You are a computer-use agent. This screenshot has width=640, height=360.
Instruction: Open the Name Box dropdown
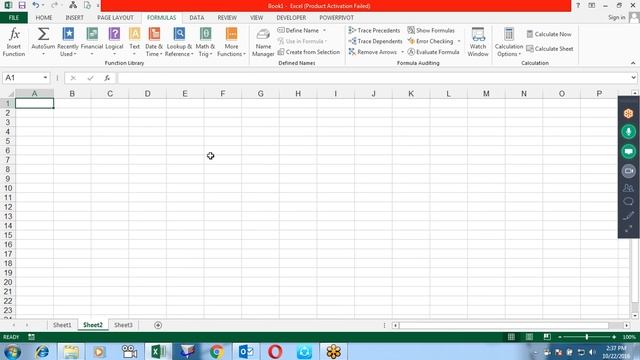click(x=45, y=78)
